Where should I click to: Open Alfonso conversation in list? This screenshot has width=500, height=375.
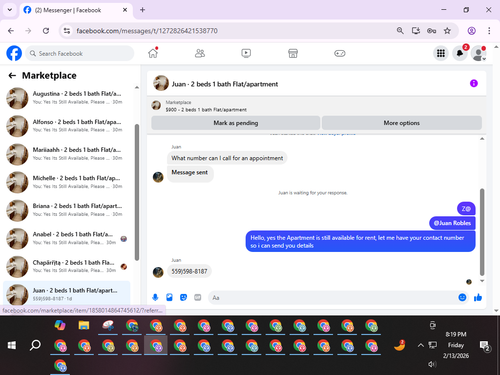tap(67, 126)
